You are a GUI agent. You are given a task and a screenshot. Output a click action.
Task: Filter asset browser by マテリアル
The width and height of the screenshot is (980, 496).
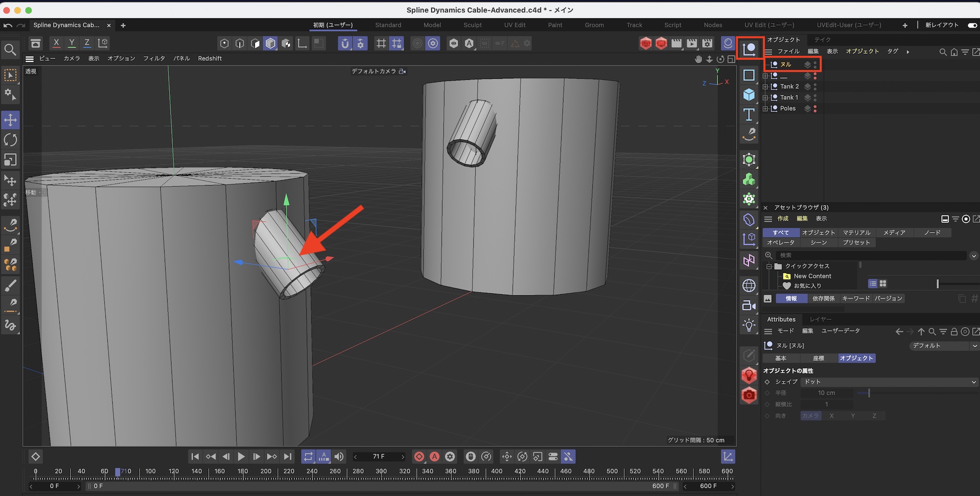(856, 233)
